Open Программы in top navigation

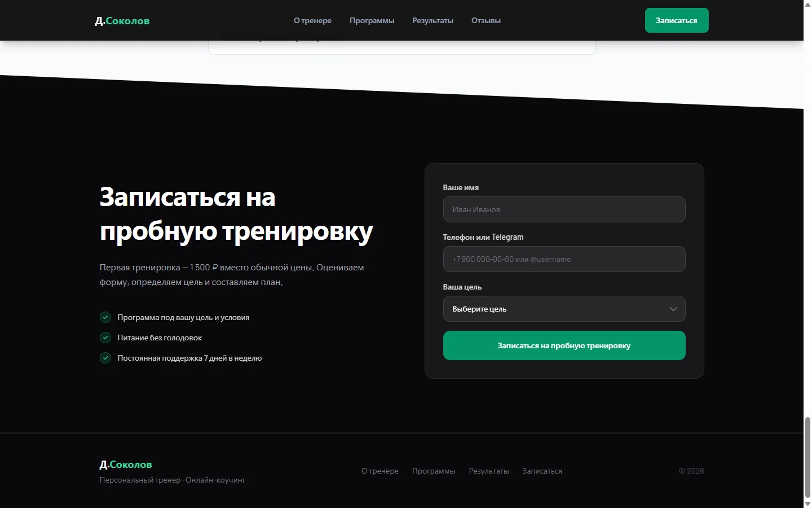click(x=372, y=20)
